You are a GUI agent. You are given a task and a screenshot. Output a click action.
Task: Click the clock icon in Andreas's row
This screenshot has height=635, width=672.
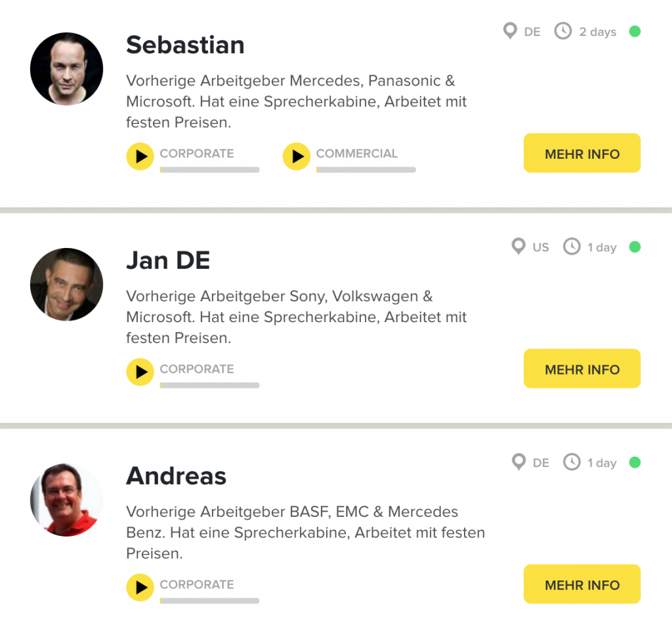pyautogui.click(x=572, y=462)
